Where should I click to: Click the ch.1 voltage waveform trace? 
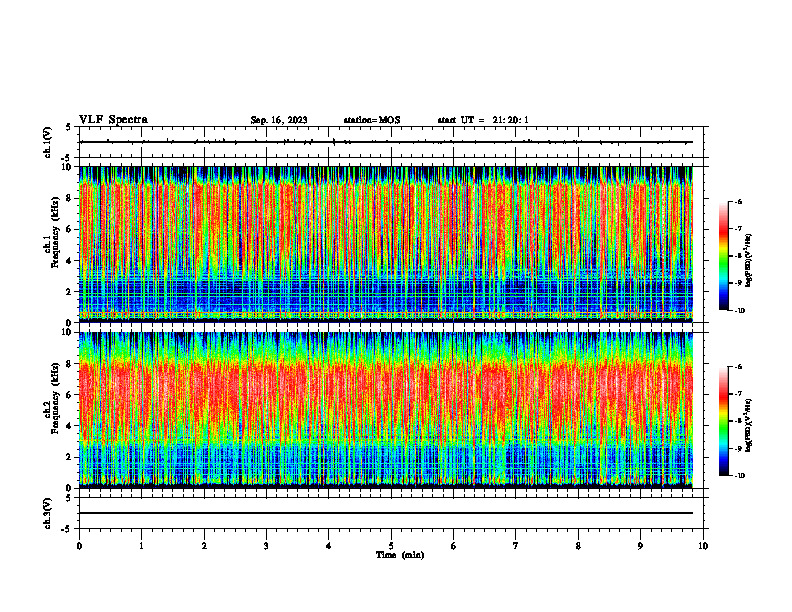tap(386, 142)
